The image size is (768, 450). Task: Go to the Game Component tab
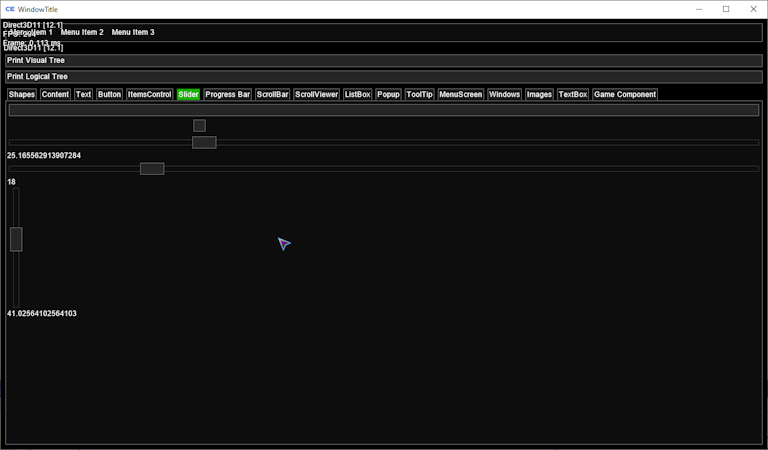625,94
